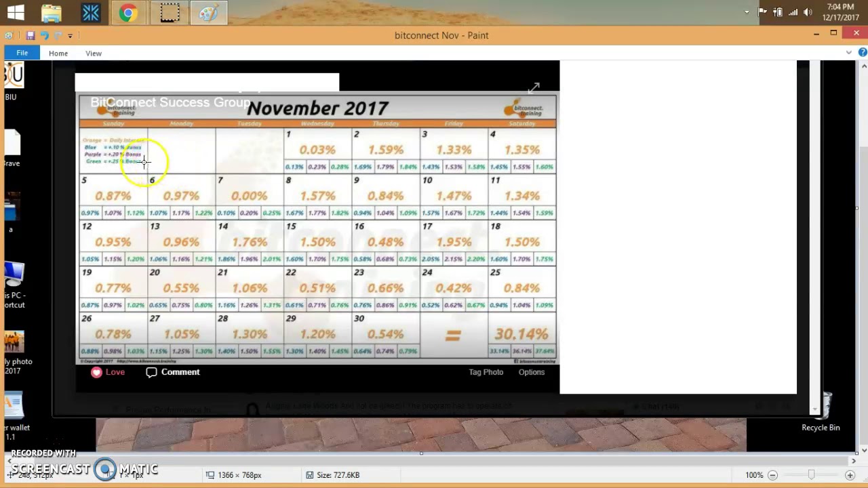This screenshot has height=488, width=868.
Task: Expand the collapsed ribbon with the chevron
Action: tap(848, 53)
